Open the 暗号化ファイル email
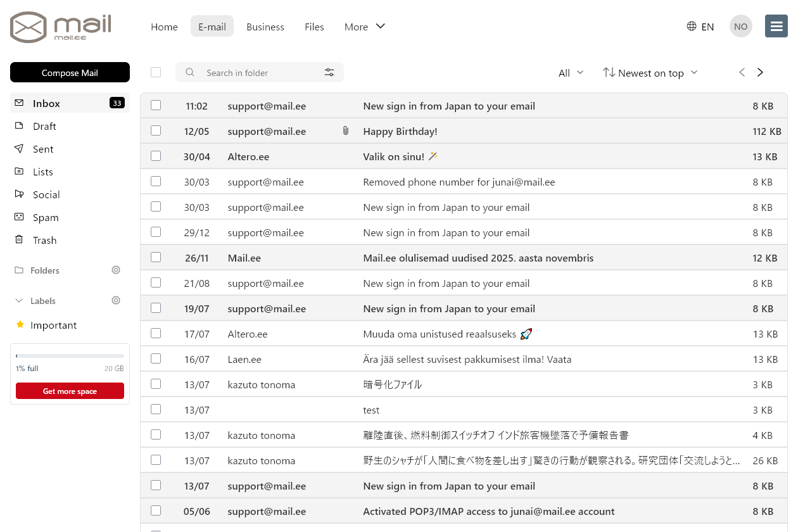The width and height of the screenshot is (798, 532). tap(464, 384)
